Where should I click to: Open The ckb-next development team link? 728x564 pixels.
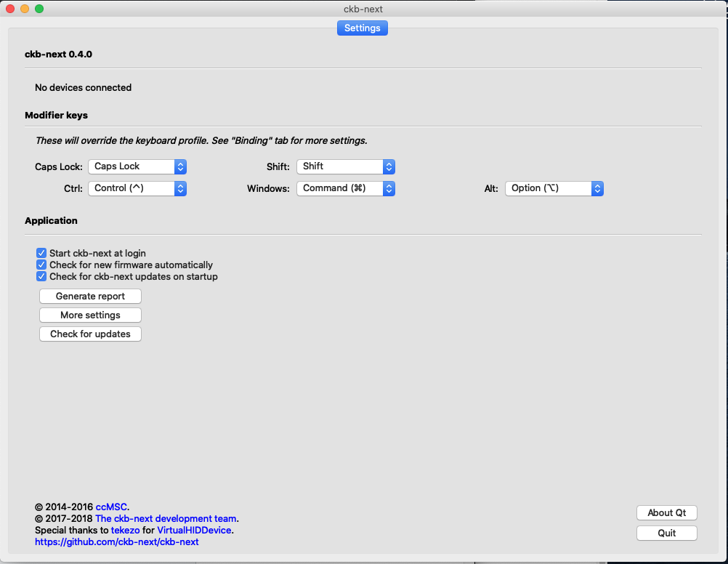(166, 518)
